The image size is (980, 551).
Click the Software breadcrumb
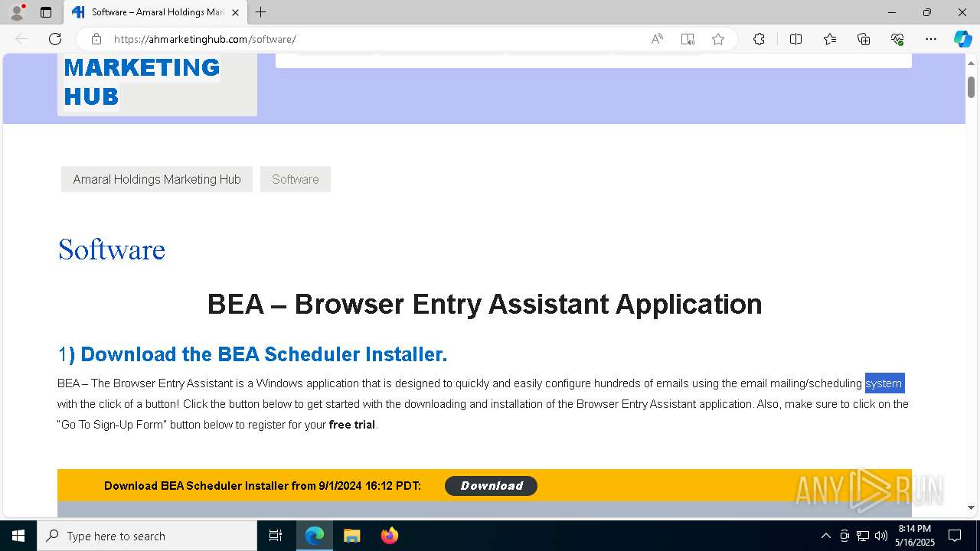[296, 179]
